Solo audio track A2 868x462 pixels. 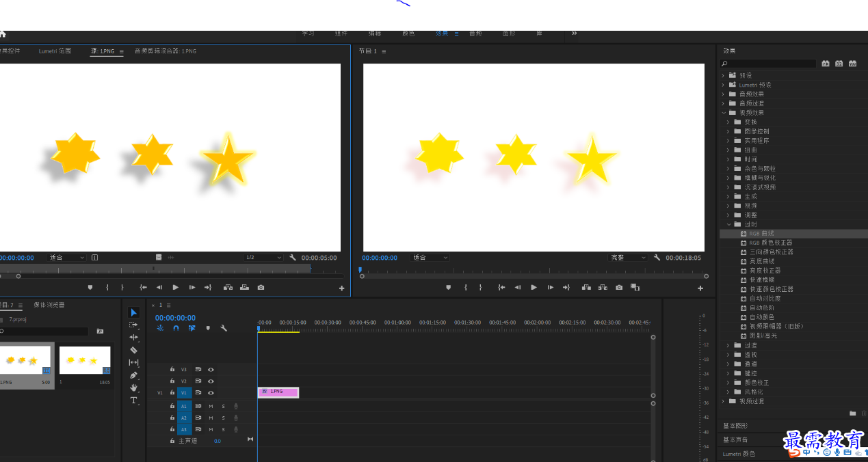pyautogui.click(x=223, y=418)
